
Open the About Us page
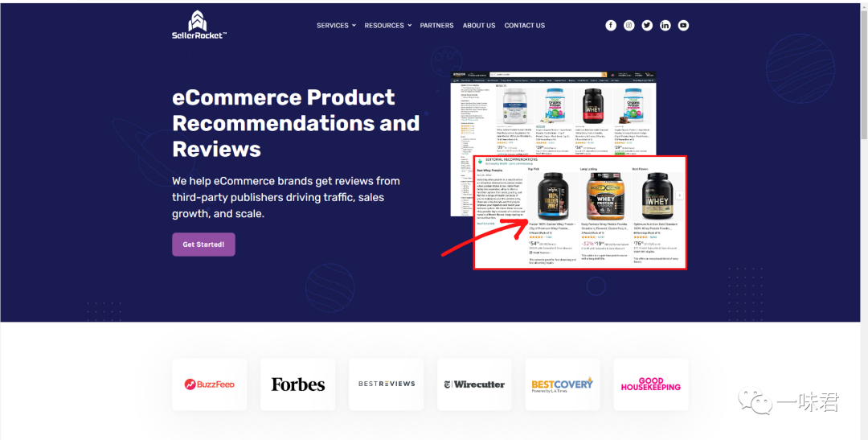(x=479, y=26)
